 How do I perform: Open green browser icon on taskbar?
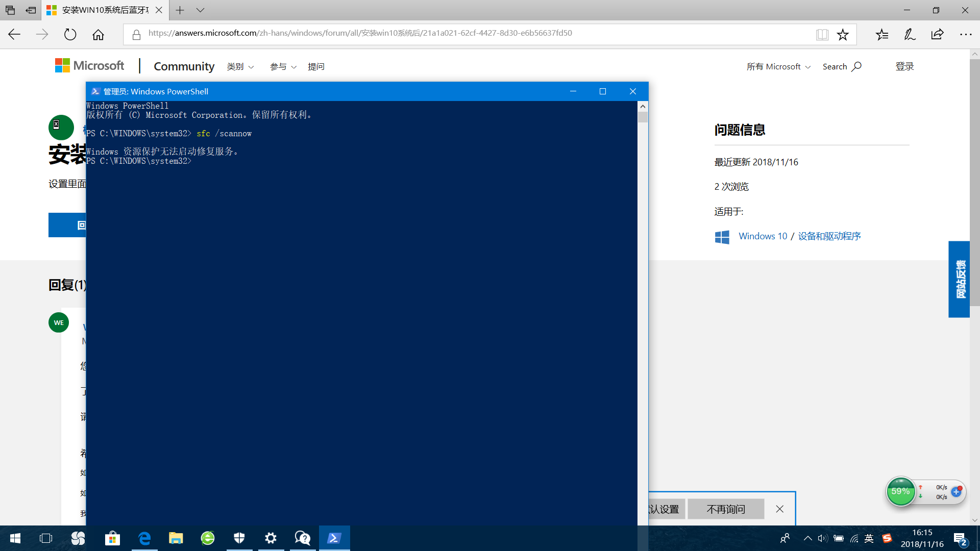[208, 538]
